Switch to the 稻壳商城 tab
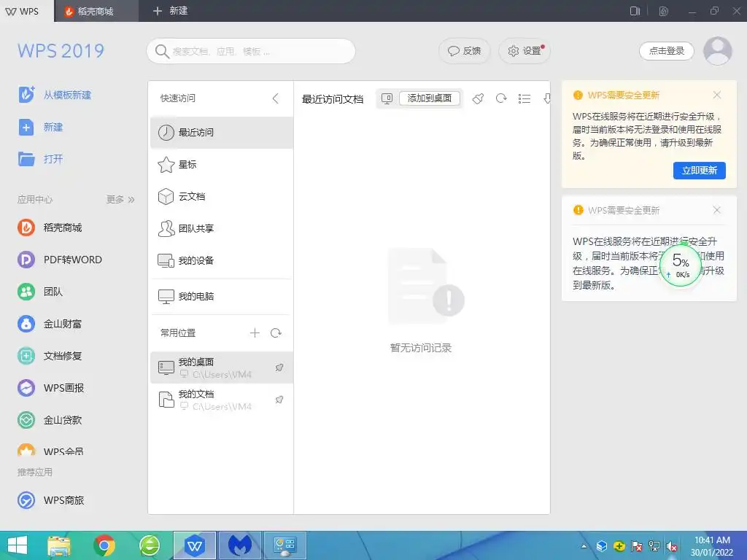This screenshot has height=560, width=747. coord(96,11)
